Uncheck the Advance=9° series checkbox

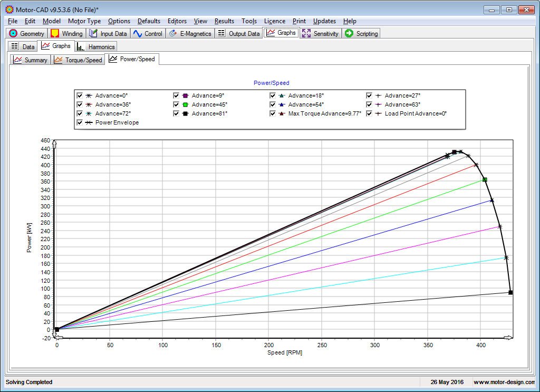coord(176,95)
